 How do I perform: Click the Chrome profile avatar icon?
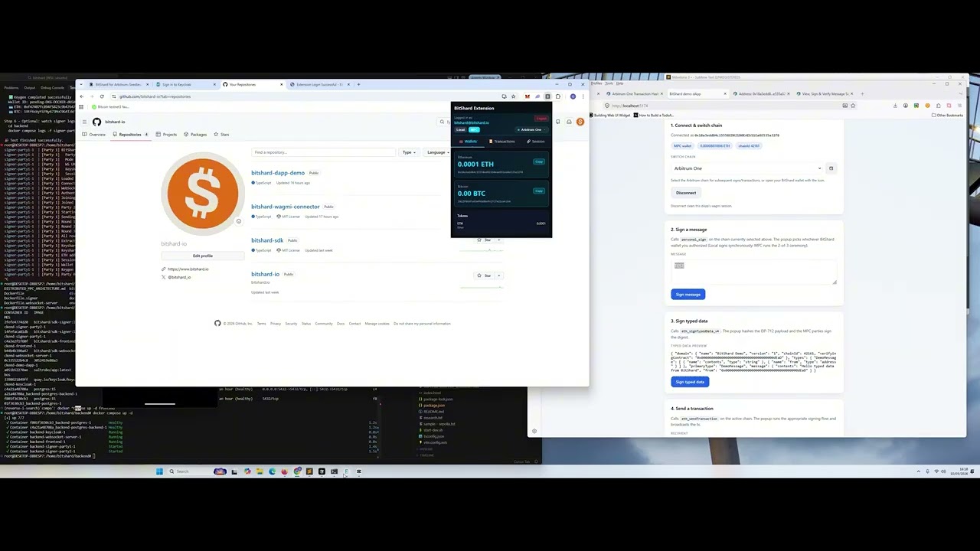(x=573, y=96)
